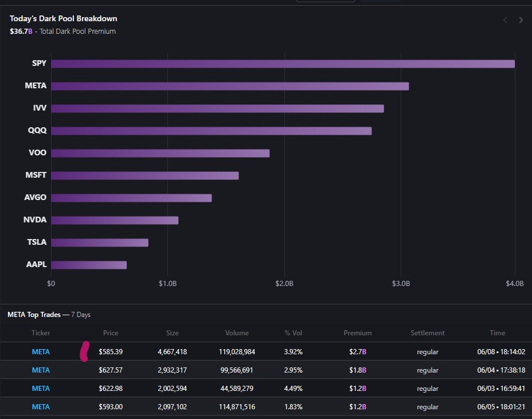This screenshot has height=419, width=532.
Task: Click the 4.49% volume percent cell
Action: 293,389
